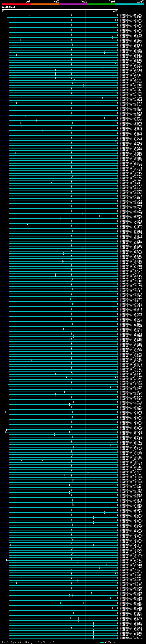
Task: Select hit label UniRef100_B9MTA5
Action: [x=131, y=259]
